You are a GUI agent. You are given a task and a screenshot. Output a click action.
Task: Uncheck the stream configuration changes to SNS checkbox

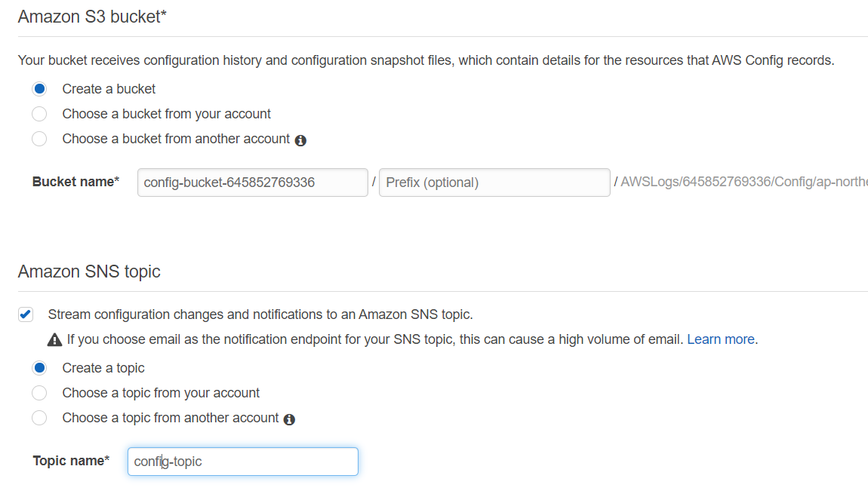26,314
